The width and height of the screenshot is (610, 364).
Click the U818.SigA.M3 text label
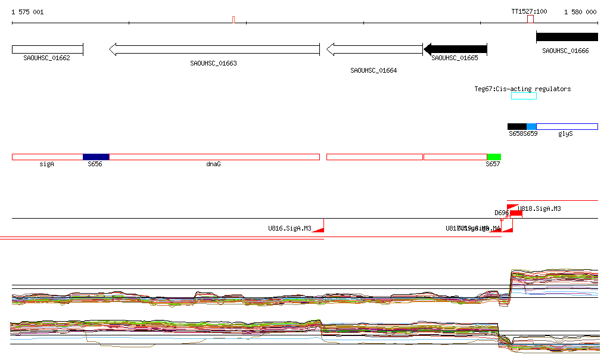[x=540, y=209]
